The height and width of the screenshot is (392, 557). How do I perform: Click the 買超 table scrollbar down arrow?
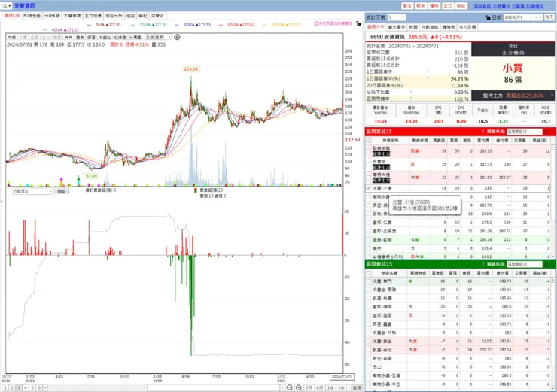coord(552,256)
